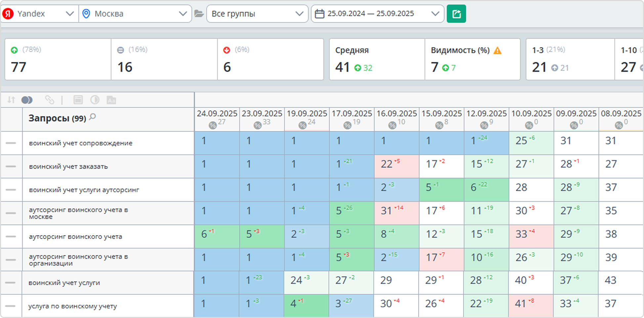The image size is (644, 318).
Task: Click the Aa text icon in toolbar
Action: click(x=111, y=100)
